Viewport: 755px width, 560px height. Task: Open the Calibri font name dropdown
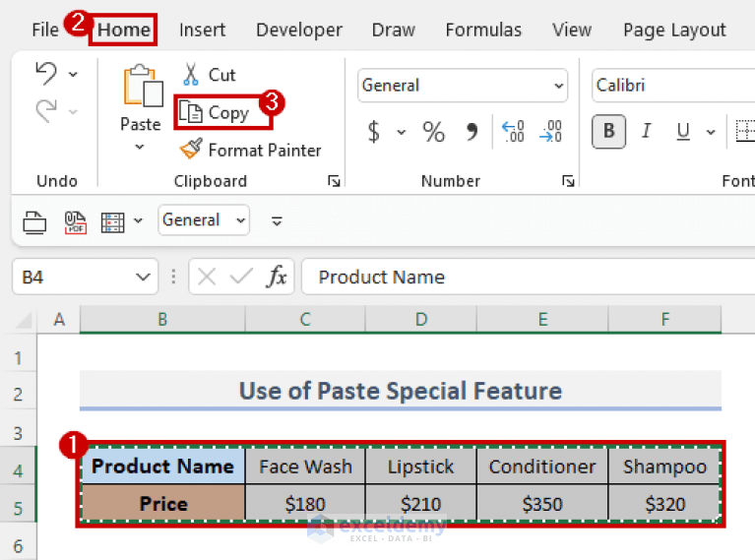point(673,86)
